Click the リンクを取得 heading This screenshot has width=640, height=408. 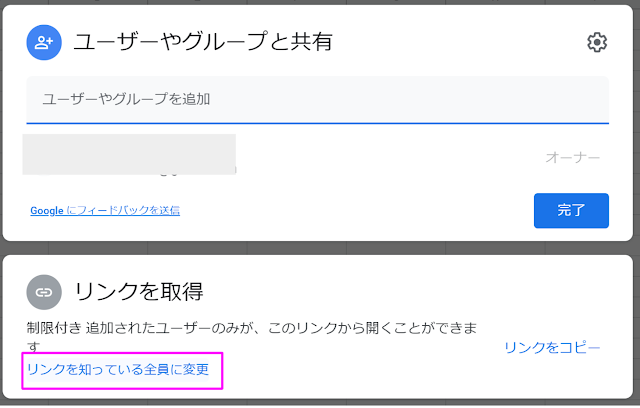(138, 291)
